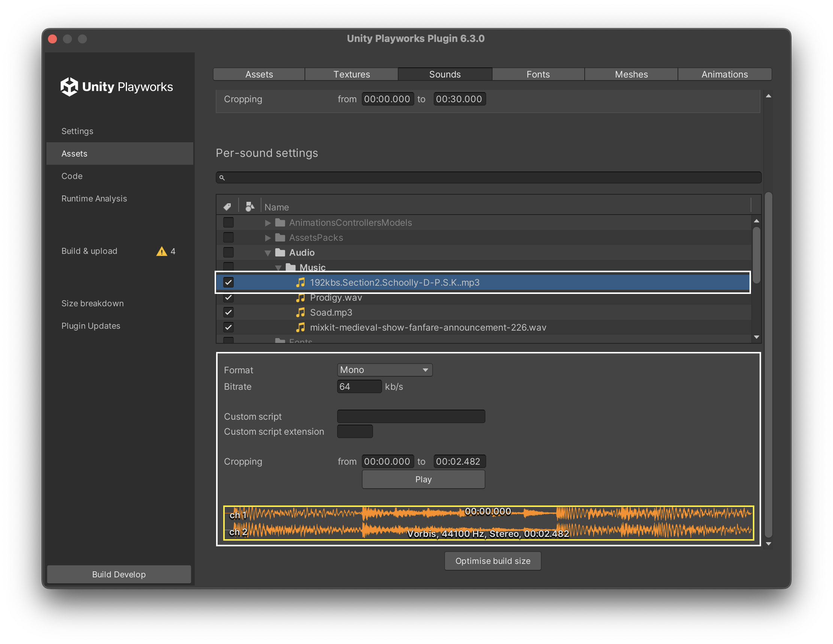Viewport: 833px width, 644px height.
Task: Click the tag column header icon
Action: [x=227, y=207]
